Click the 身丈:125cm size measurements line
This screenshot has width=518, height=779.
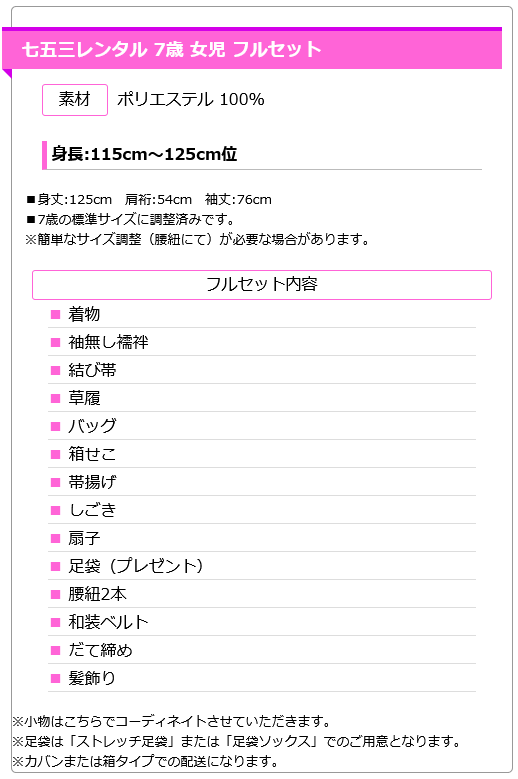pyautogui.click(x=149, y=200)
